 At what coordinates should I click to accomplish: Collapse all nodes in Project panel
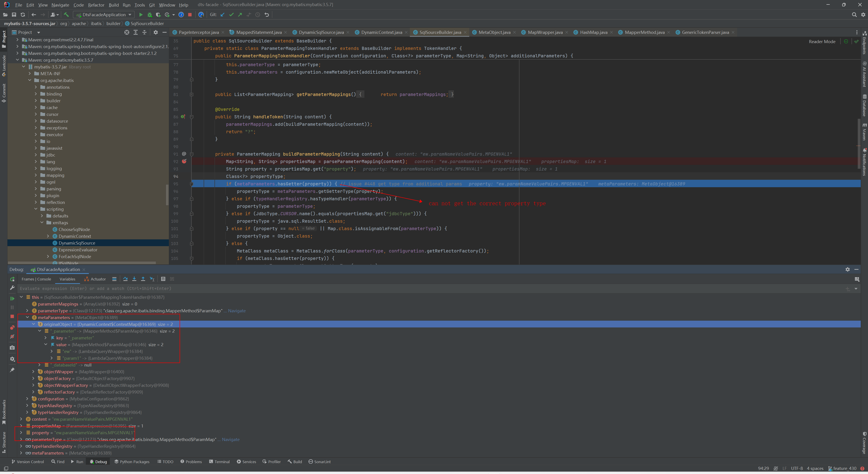tap(144, 32)
